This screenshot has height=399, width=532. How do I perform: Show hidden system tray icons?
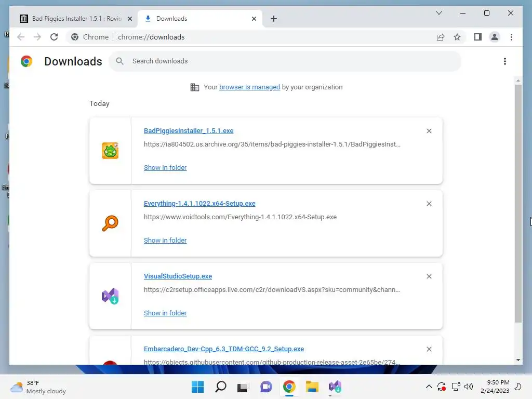tap(429, 387)
